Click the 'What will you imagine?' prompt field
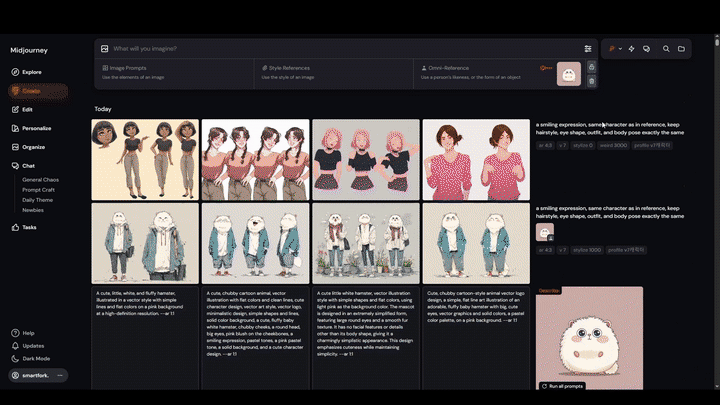Viewport: 720px width, 405px height. (344, 49)
